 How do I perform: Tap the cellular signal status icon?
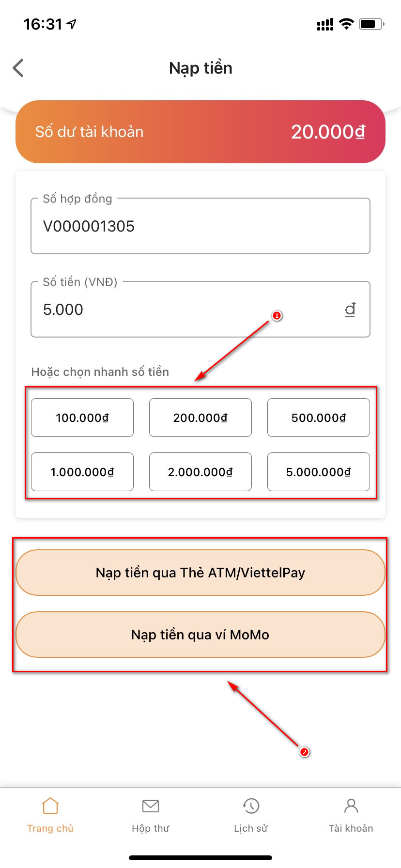(325, 24)
